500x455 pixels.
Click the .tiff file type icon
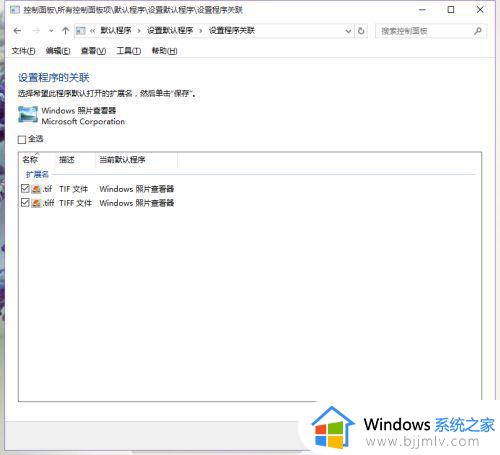(x=36, y=203)
